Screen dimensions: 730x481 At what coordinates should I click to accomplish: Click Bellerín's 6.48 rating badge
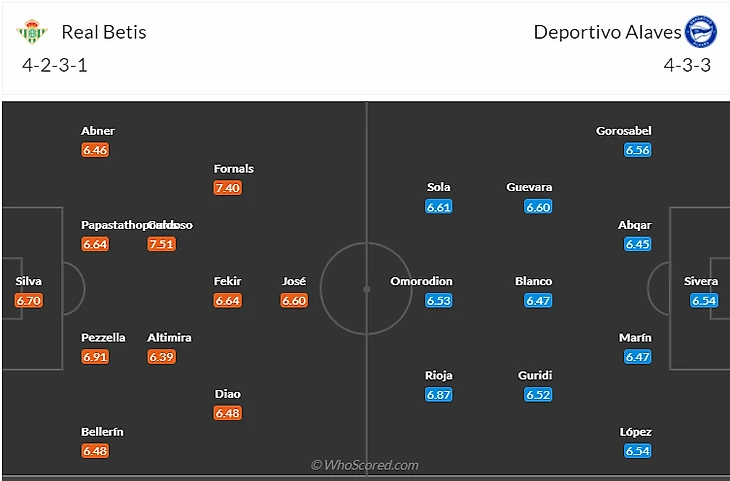click(95, 451)
